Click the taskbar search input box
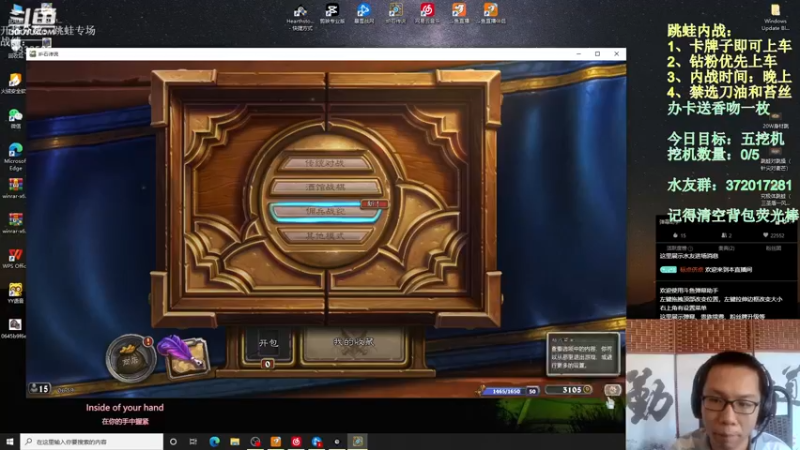800x450 pixels. [x=92, y=441]
